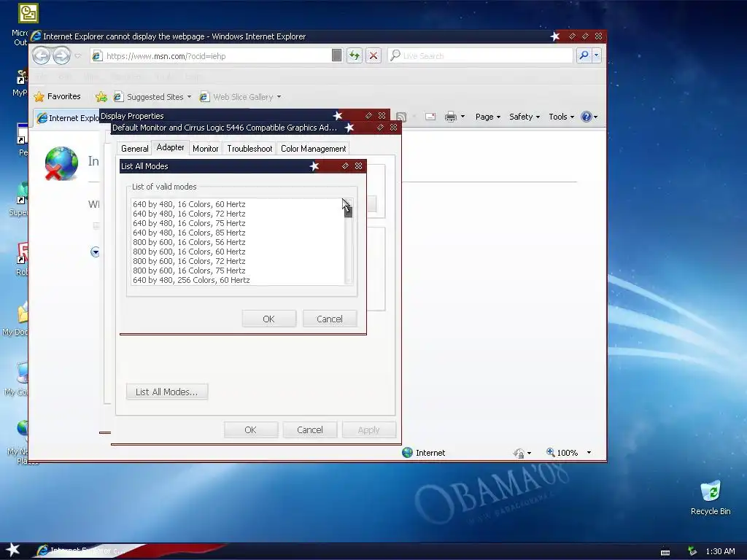Click Cancel in the adapter properties dialog
Viewport: 747px width, 560px height.
309,429
